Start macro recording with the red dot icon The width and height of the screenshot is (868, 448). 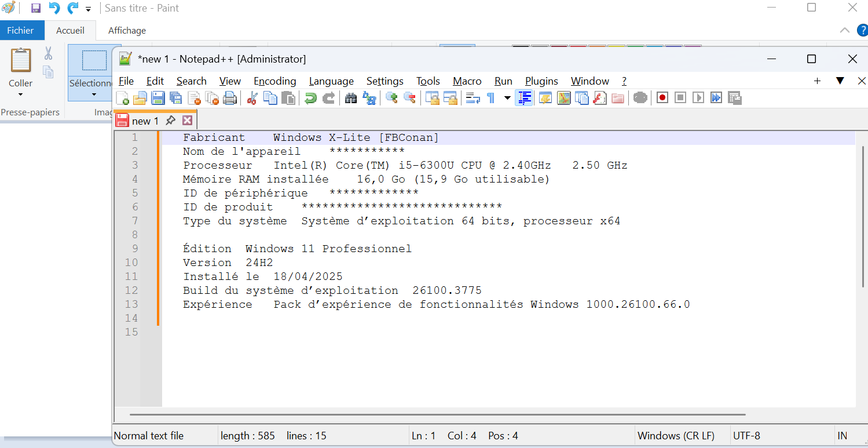662,98
